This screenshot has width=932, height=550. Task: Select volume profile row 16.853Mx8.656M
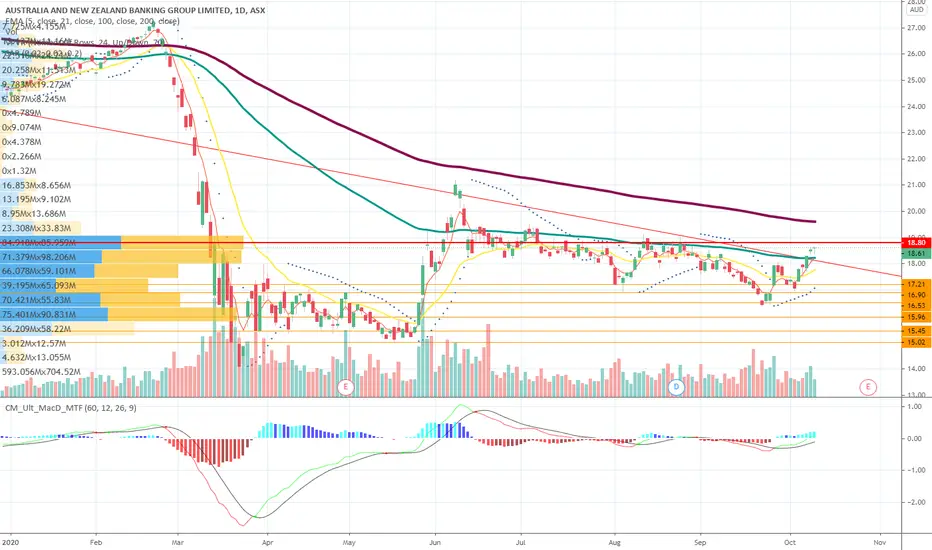coord(36,185)
